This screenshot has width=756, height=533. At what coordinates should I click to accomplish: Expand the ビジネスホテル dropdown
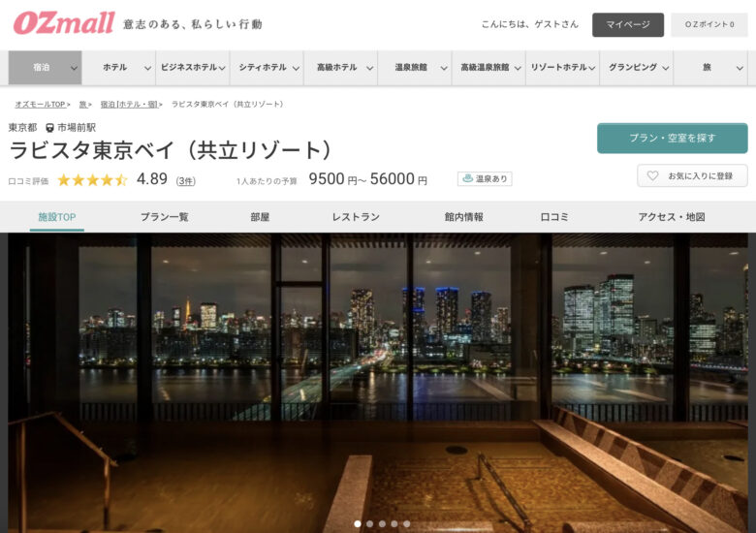click(193, 68)
